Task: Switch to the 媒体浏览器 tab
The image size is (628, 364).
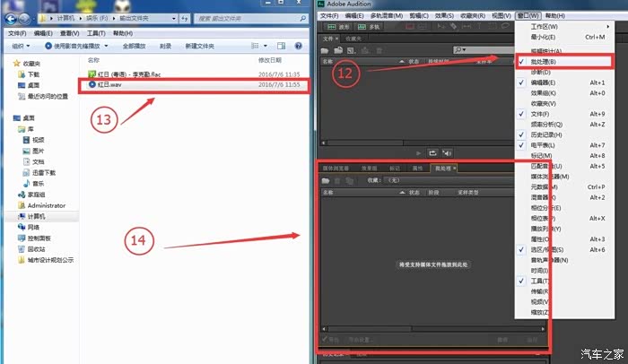Action: click(336, 169)
